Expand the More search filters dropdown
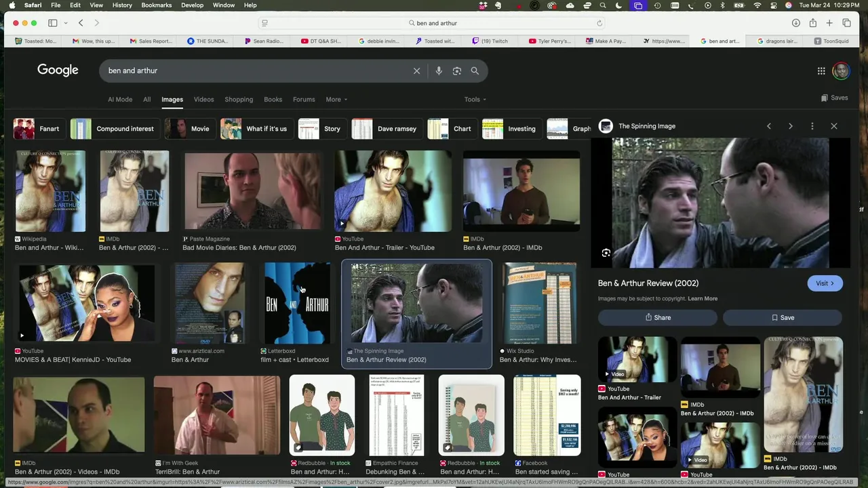868x488 pixels. 336,100
